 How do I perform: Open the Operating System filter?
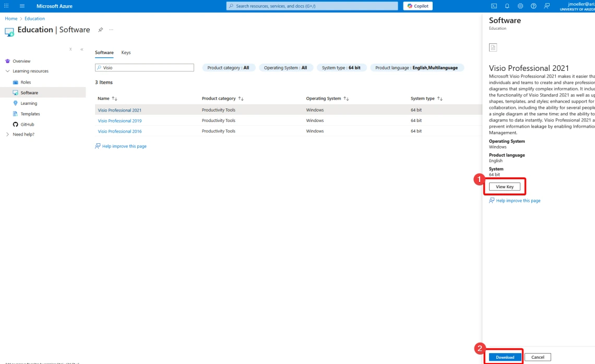(288, 68)
